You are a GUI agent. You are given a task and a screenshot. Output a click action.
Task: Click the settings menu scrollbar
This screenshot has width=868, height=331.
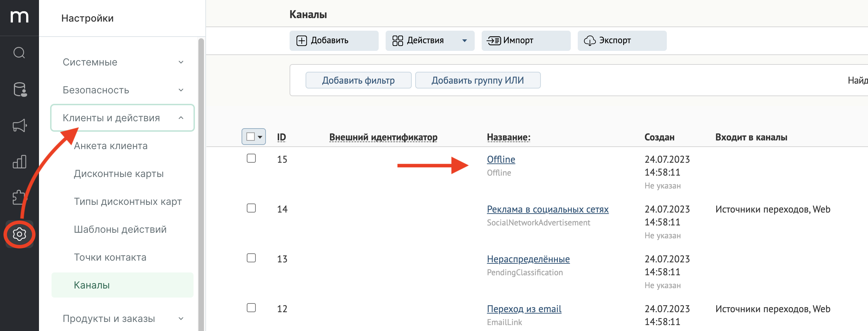(201, 185)
